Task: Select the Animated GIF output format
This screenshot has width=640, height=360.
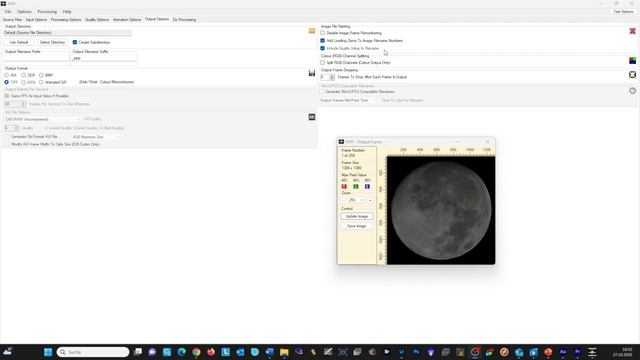Action: pyautogui.click(x=41, y=82)
